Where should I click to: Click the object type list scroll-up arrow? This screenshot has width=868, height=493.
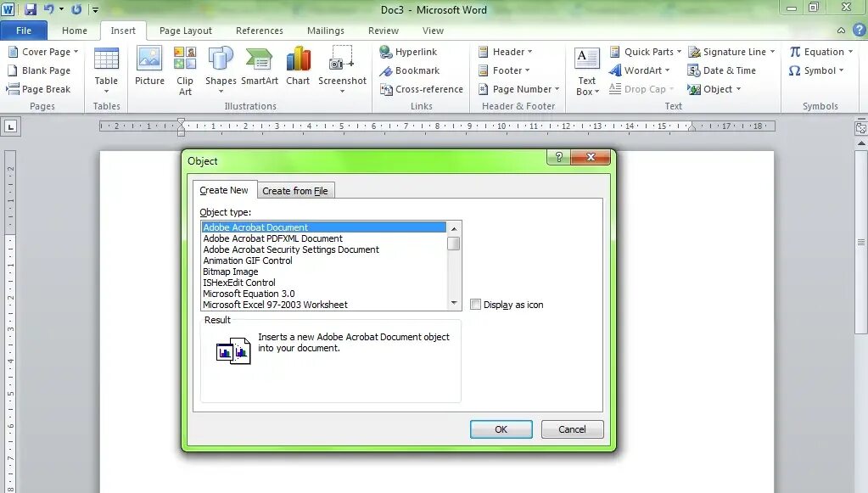pos(454,228)
